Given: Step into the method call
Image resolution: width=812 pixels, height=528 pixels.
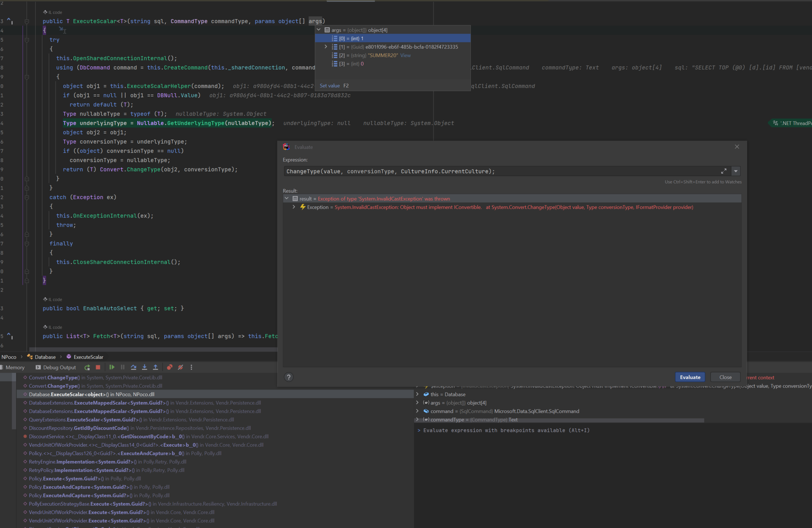Looking at the screenshot, I should pos(144,367).
